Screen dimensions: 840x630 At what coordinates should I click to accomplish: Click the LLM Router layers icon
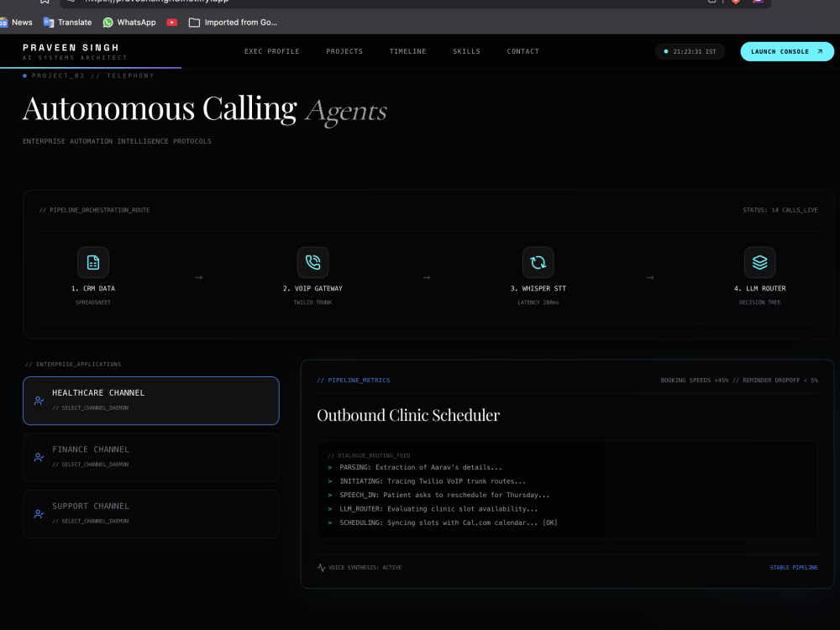click(x=759, y=262)
